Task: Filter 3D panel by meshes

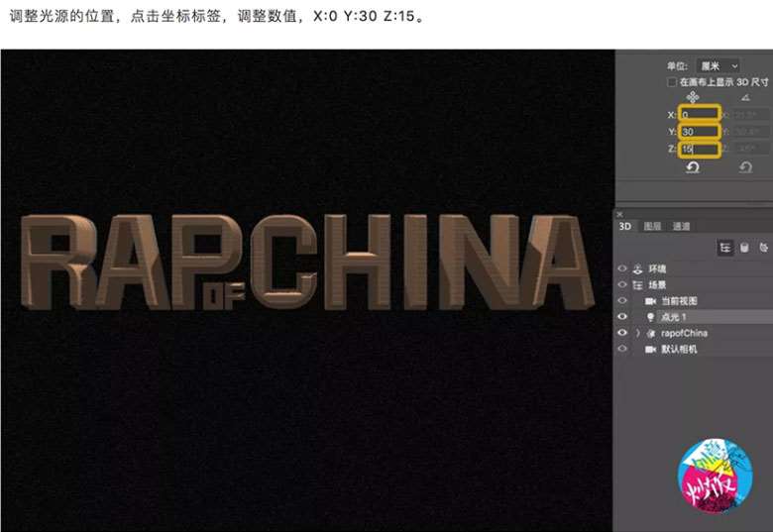Action: coord(744,248)
